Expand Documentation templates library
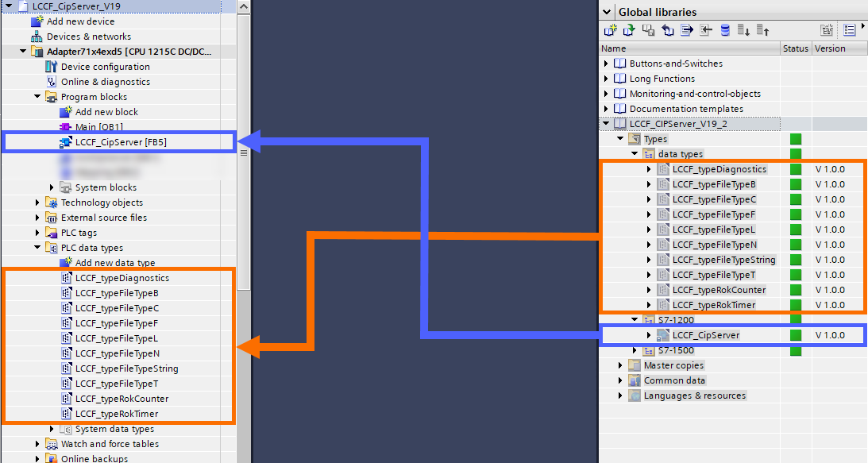 point(606,109)
